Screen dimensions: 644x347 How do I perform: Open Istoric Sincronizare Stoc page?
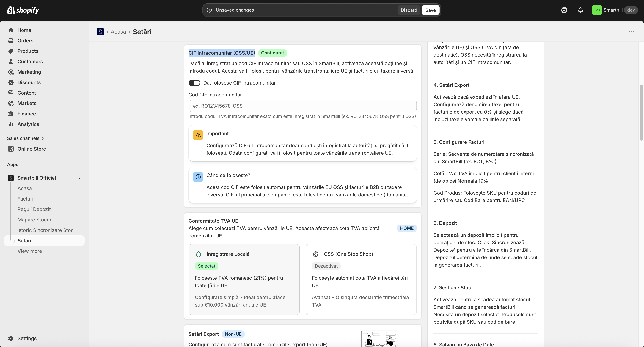(x=45, y=230)
